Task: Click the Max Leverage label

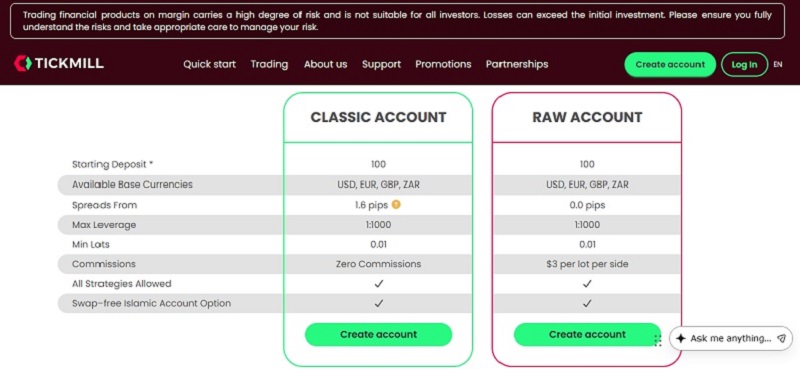Action: (x=104, y=225)
